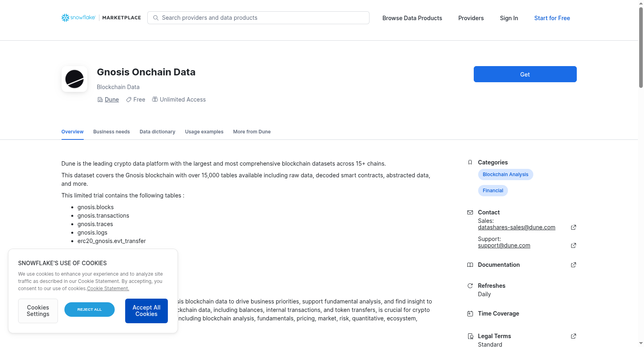The image size is (644, 347).
Task: Click the price tag icon beside Free
Action: (129, 100)
